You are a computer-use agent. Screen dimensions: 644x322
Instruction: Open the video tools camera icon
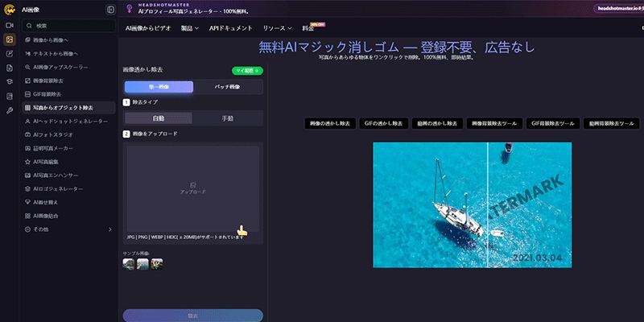(x=10, y=26)
